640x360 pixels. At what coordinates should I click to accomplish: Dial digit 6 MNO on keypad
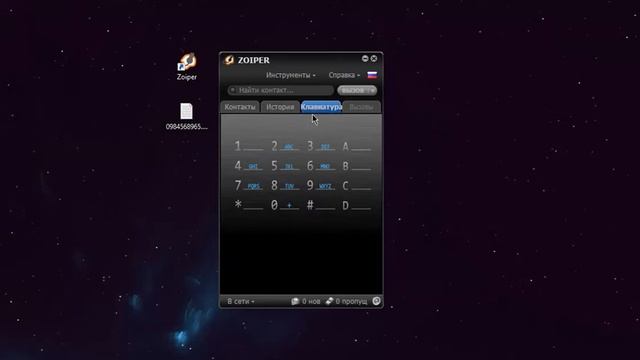(x=321, y=166)
